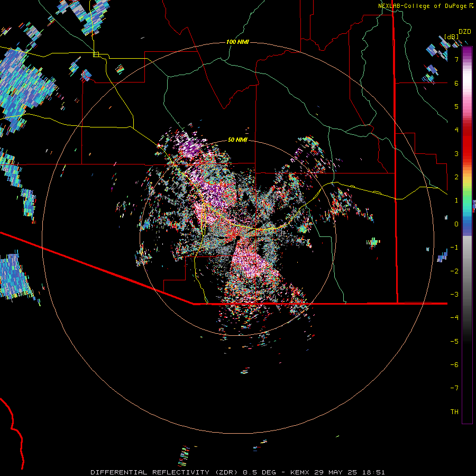This screenshot has height=476, width=476.
Task: Click the "0.5 DEG" elevation angle text
Action: pyautogui.click(x=259, y=472)
